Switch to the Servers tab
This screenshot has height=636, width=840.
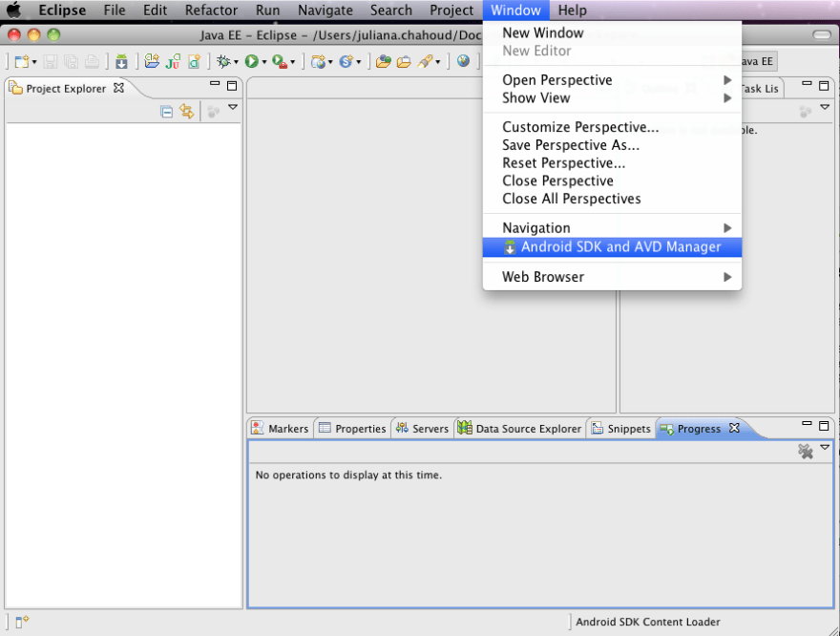click(x=422, y=429)
